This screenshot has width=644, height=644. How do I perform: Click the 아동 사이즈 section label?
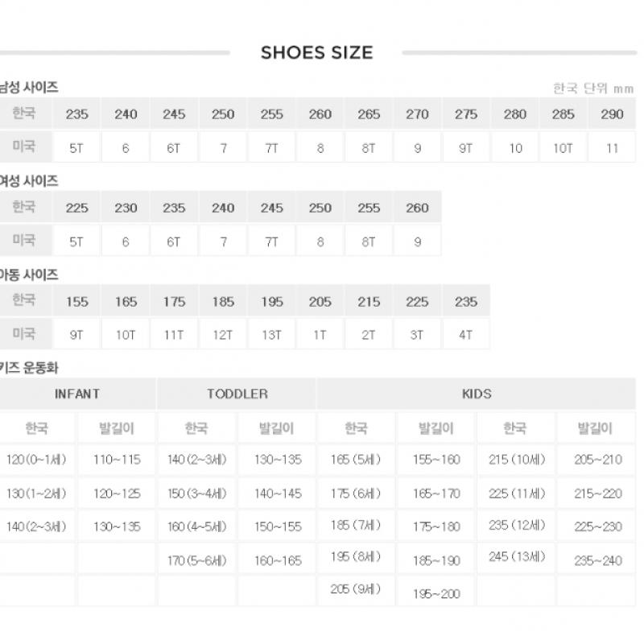29,275
